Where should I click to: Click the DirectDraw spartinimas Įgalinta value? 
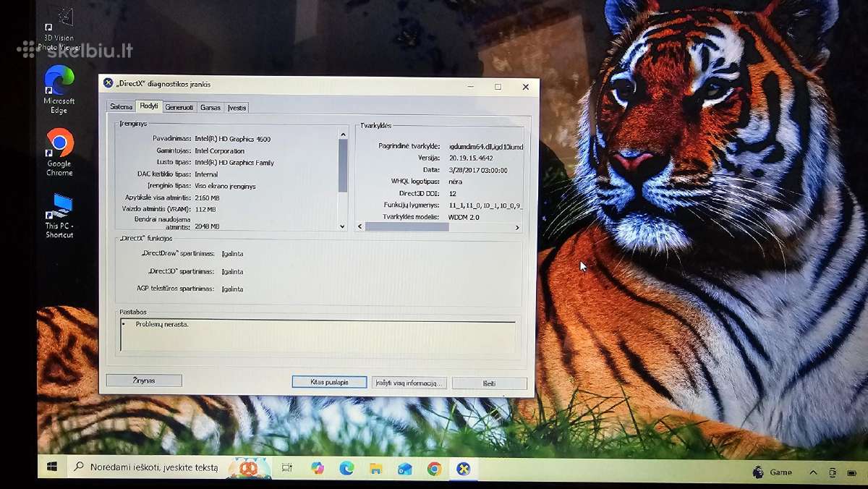click(232, 254)
